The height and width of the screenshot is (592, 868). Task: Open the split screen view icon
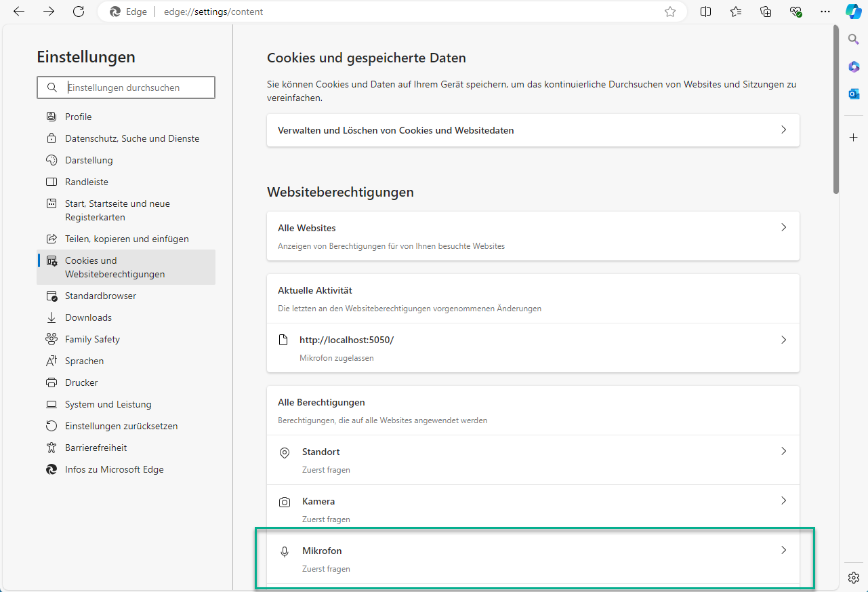tap(705, 12)
